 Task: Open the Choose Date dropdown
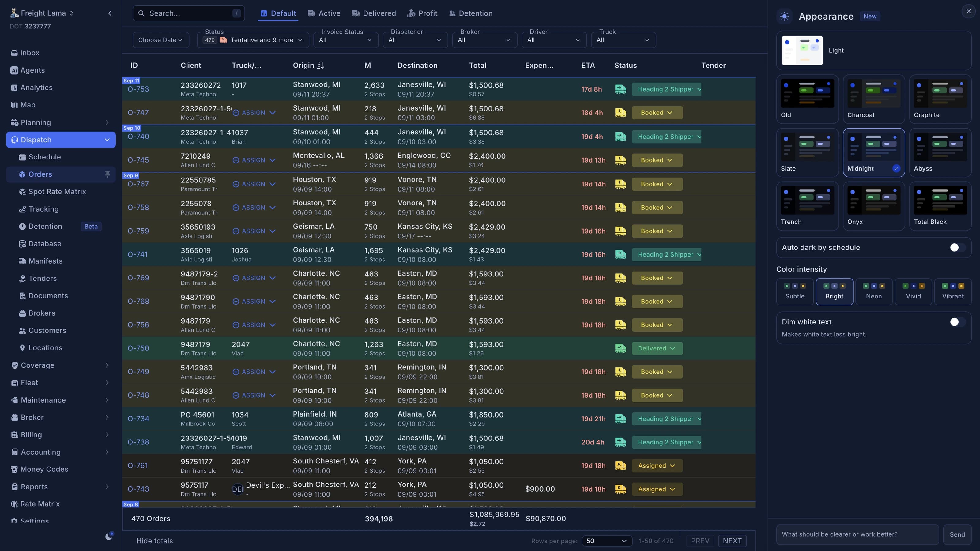tap(160, 40)
